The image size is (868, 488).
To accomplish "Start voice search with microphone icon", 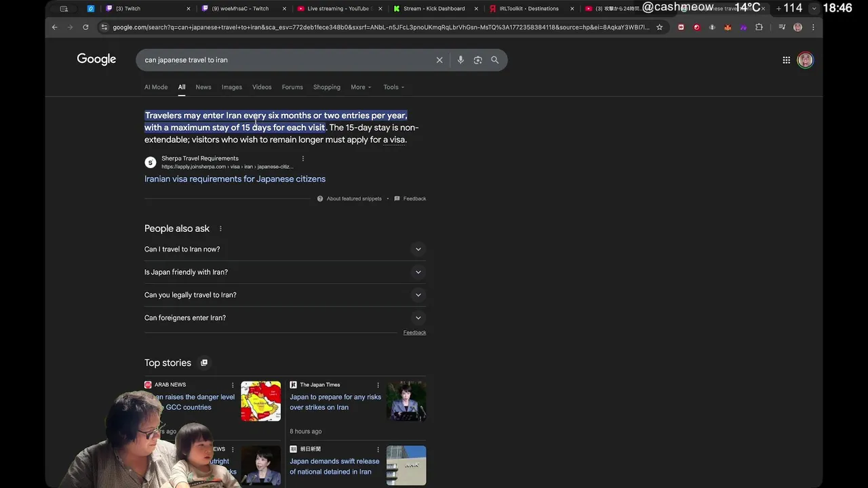I will [x=460, y=60].
